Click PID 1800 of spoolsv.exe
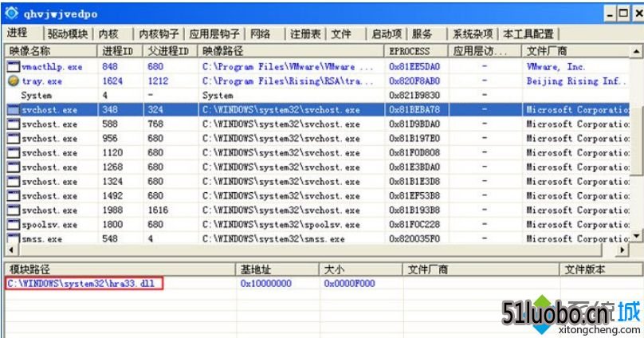Screen dimensions: 644x338 pos(112,225)
